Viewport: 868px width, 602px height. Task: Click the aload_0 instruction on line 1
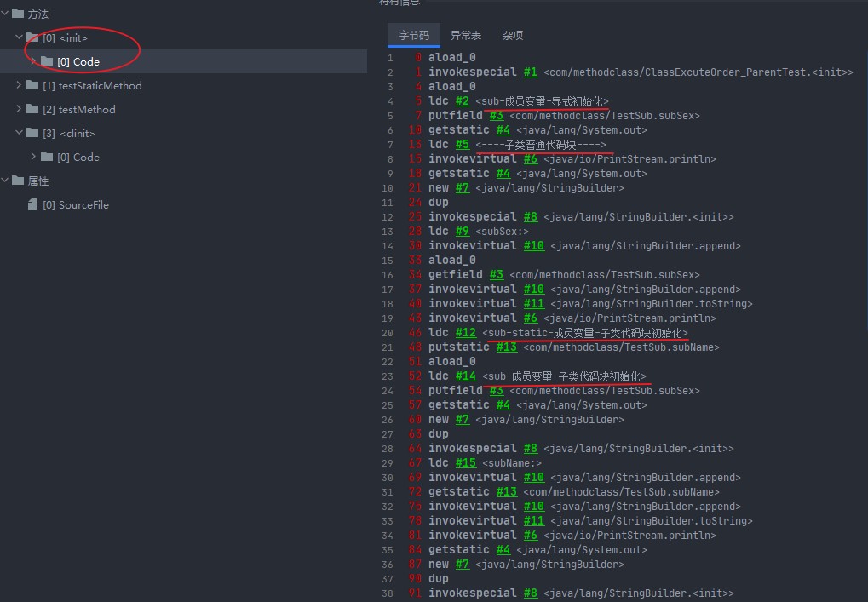tap(451, 58)
